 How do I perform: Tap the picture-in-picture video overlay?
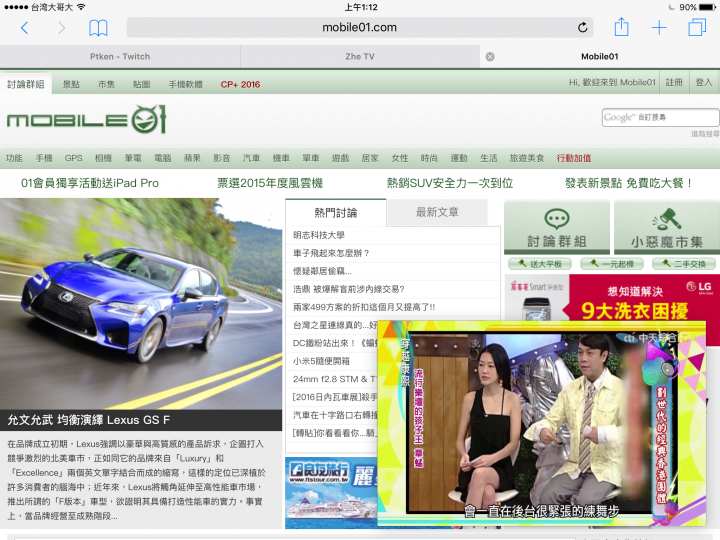click(x=541, y=423)
